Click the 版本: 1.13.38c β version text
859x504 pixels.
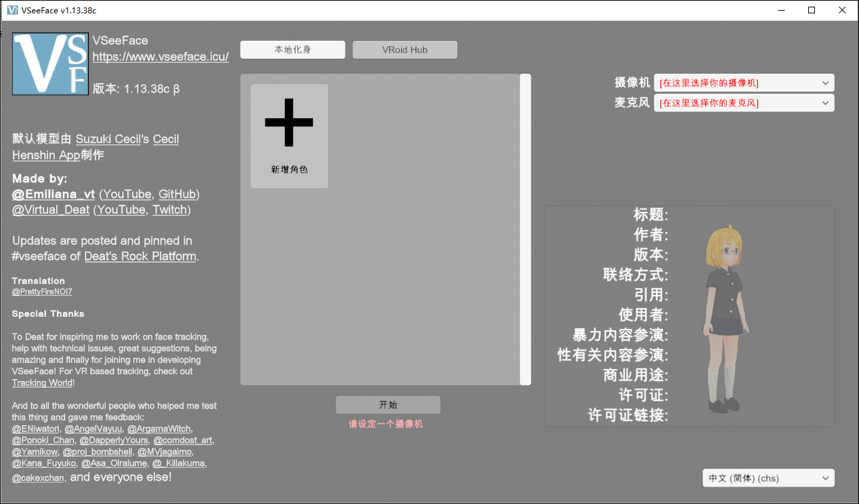pyautogui.click(x=136, y=89)
